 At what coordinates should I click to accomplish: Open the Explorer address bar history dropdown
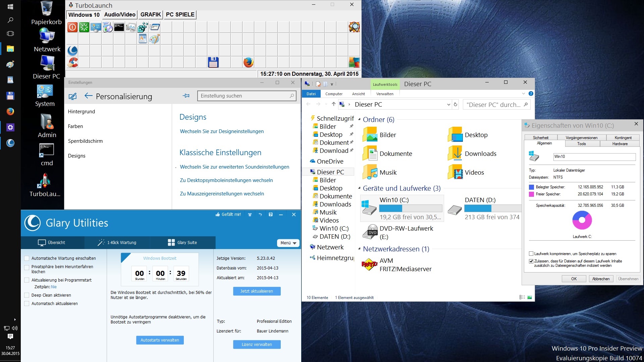pos(449,105)
